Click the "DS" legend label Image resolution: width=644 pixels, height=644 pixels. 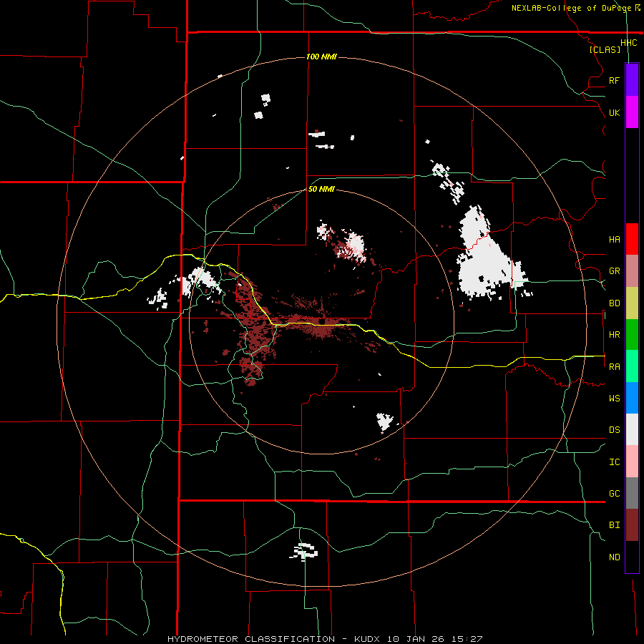(614, 430)
